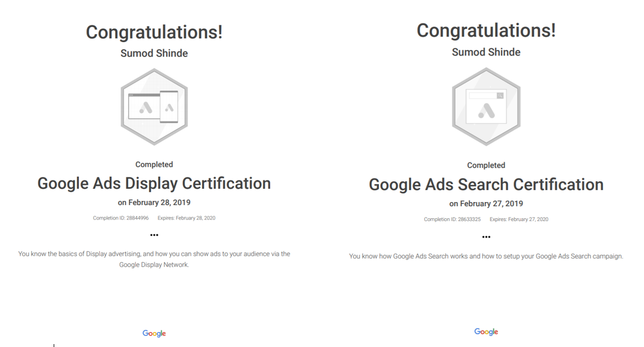Select Completion ID 28633325 text
This screenshot has height=347, width=644.
(x=452, y=219)
